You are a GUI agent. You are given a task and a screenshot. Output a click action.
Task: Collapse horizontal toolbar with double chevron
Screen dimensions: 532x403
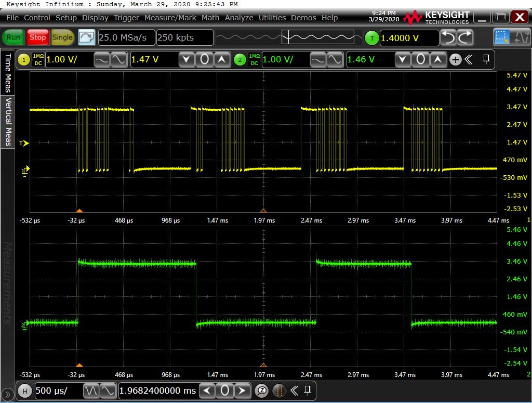click(x=294, y=391)
